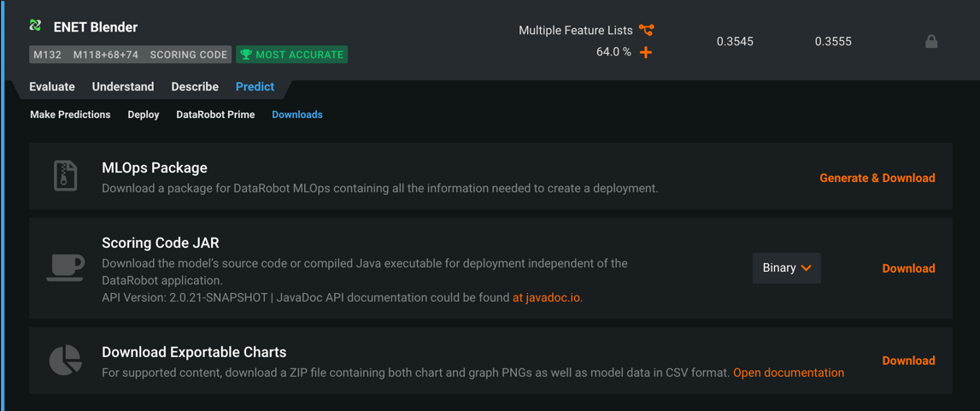Click the 64.0 % sample size value
Viewport: 980px width, 411px height.
click(x=613, y=52)
